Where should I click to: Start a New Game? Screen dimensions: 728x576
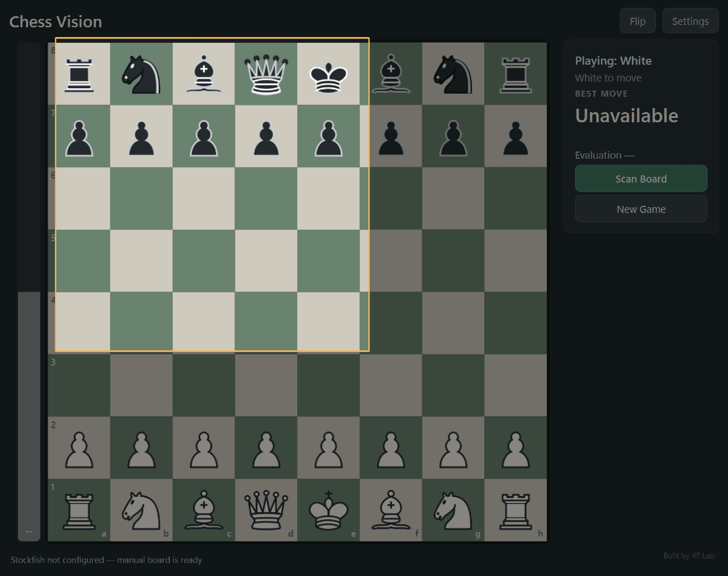click(641, 209)
